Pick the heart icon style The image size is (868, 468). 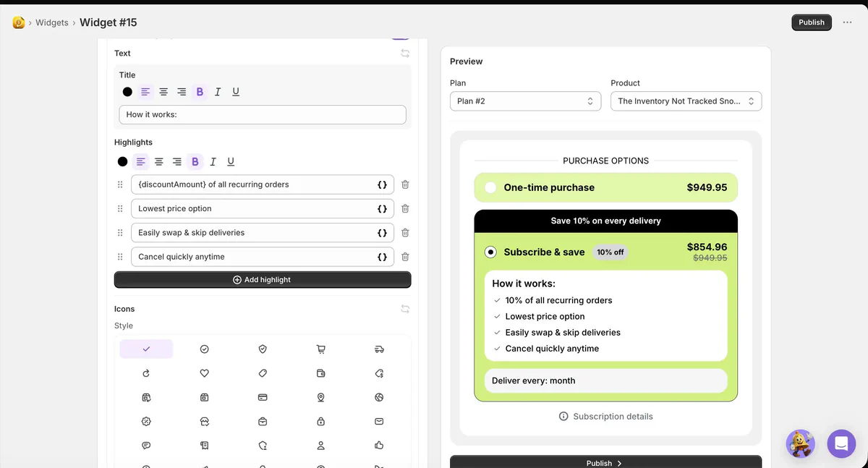[205, 373]
